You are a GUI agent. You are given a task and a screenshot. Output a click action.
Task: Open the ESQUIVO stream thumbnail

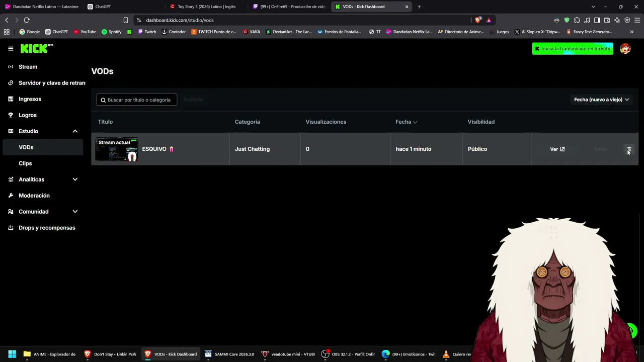(x=116, y=149)
